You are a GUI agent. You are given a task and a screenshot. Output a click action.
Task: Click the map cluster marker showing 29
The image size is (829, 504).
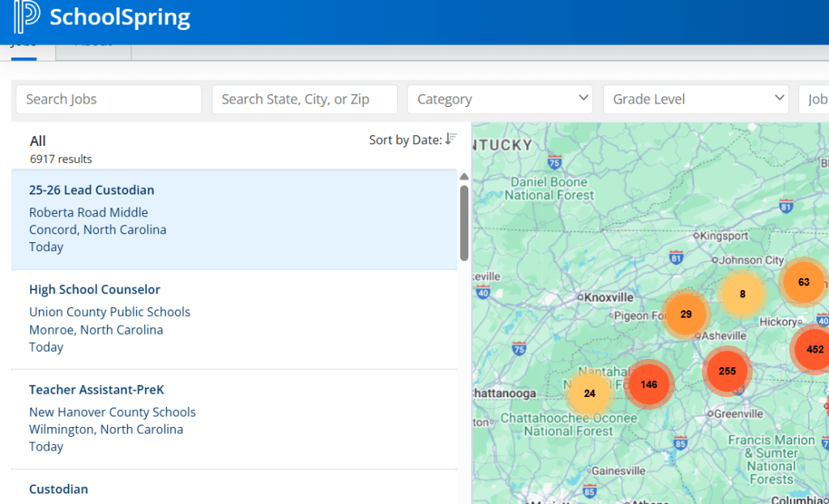686,314
